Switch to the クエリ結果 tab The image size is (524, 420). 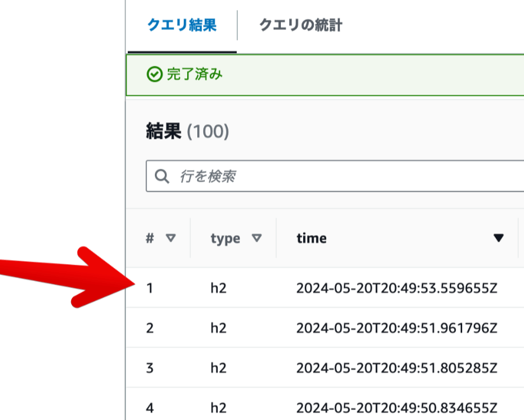pos(182,25)
